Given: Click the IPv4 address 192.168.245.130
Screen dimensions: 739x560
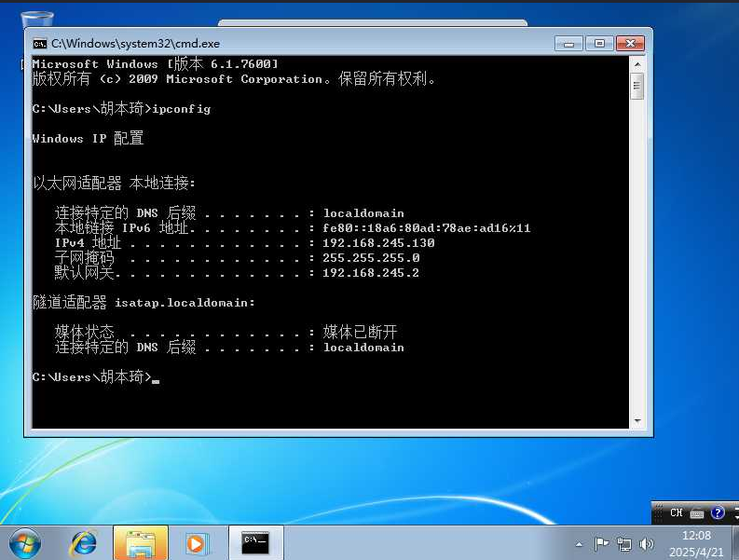Looking at the screenshot, I should click(378, 243).
